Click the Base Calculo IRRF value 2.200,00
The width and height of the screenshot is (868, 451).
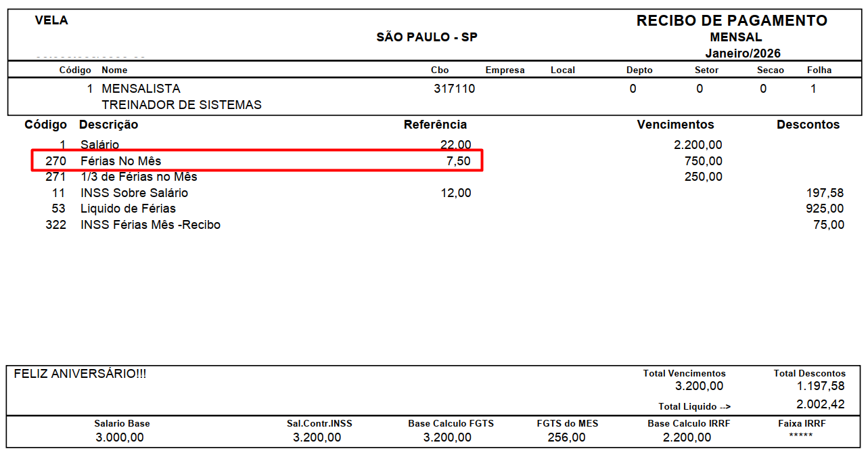(x=687, y=437)
